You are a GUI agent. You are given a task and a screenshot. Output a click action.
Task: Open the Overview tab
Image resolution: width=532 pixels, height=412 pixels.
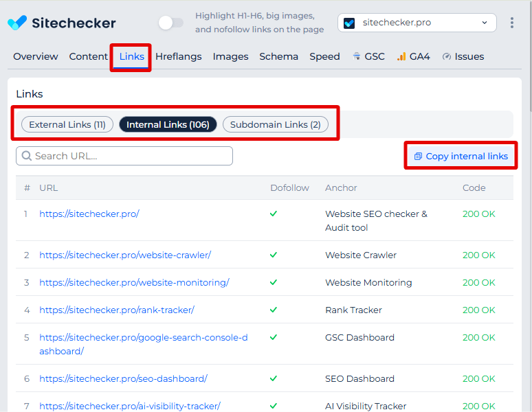[x=36, y=56]
